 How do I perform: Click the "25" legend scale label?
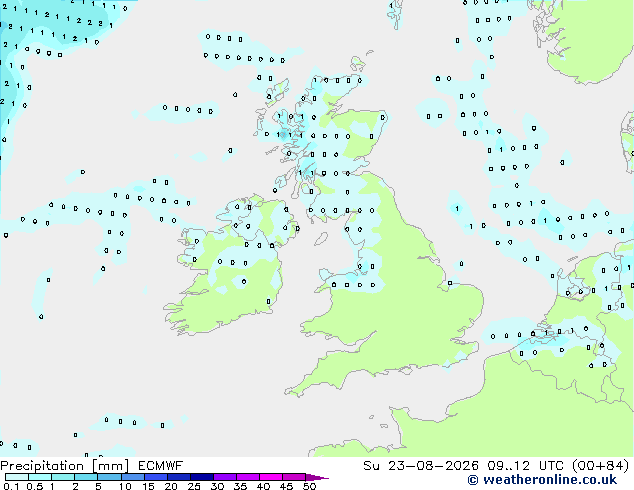pos(194,486)
